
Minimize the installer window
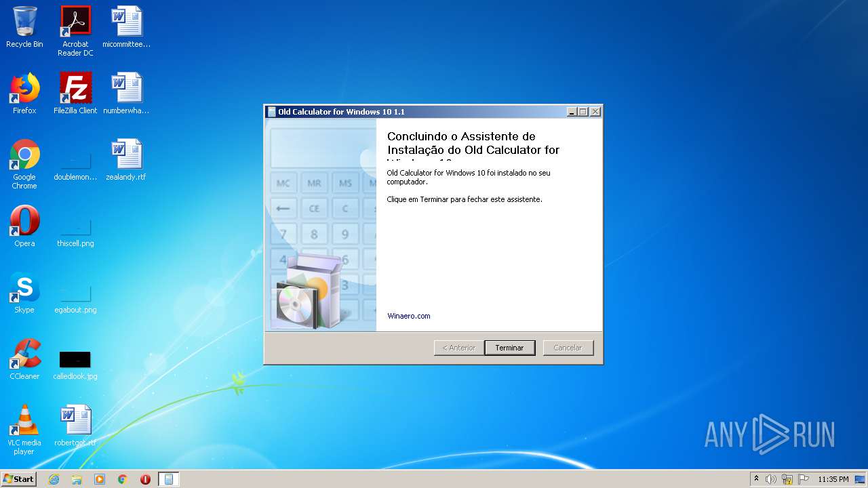[x=572, y=112]
